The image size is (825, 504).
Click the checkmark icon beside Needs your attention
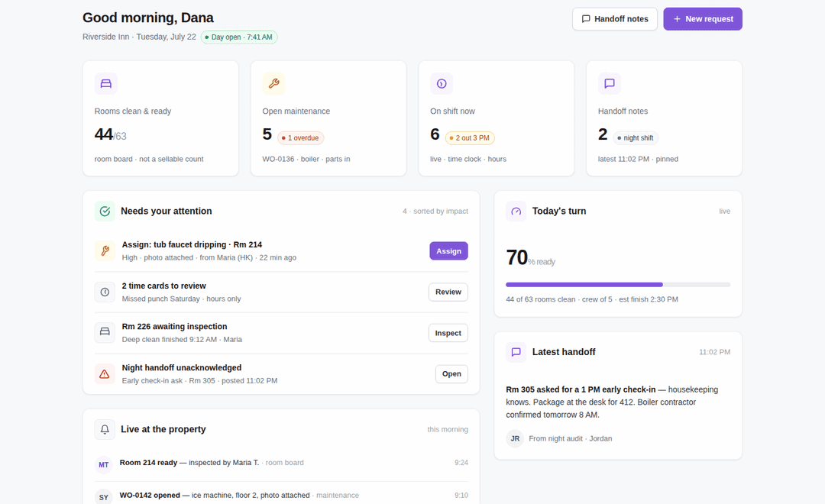(105, 211)
